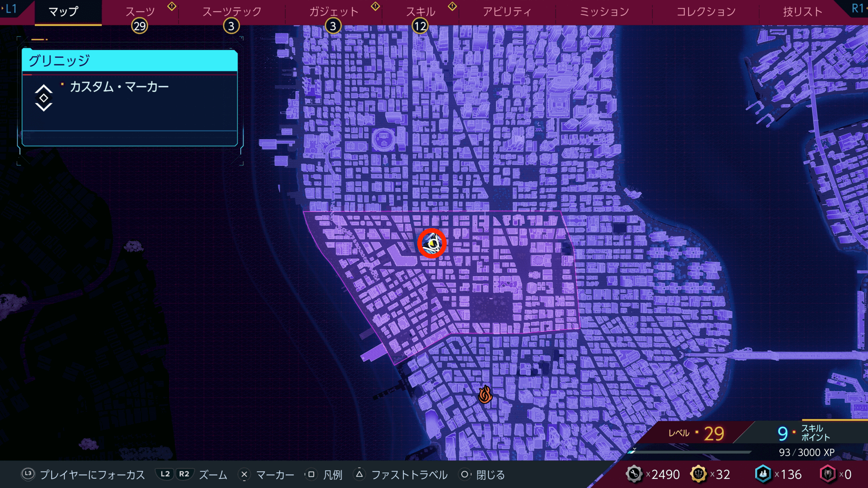Click the warning badge beside スキル tab

(x=452, y=6)
